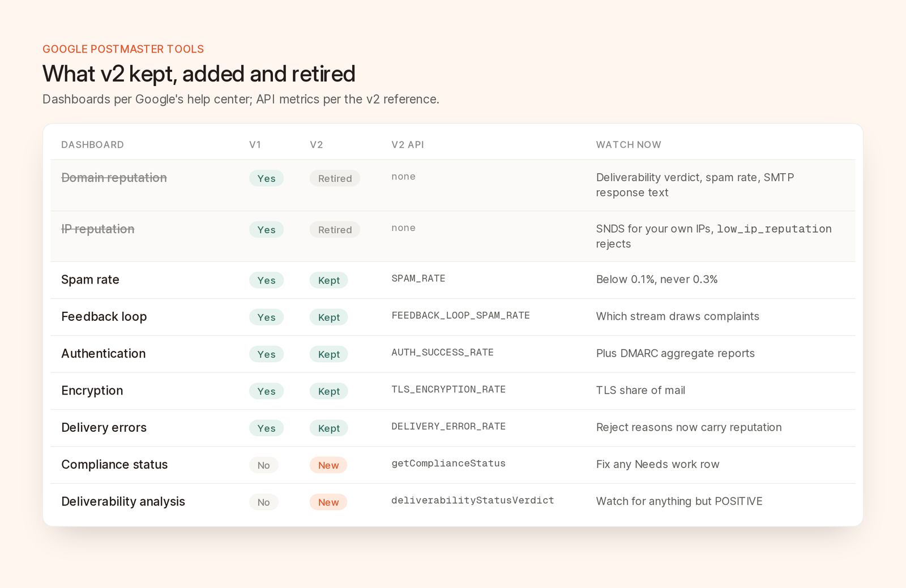Click the Kept badge in Spam rate row

pos(329,281)
